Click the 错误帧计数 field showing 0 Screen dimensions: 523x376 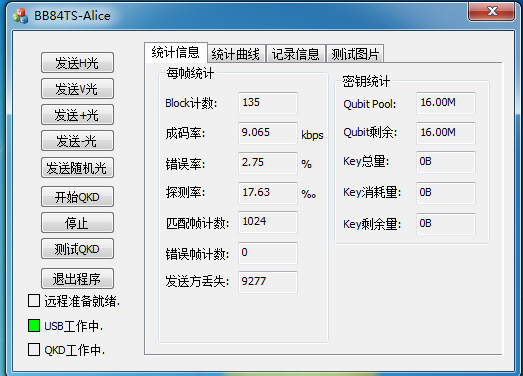(268, 253)
